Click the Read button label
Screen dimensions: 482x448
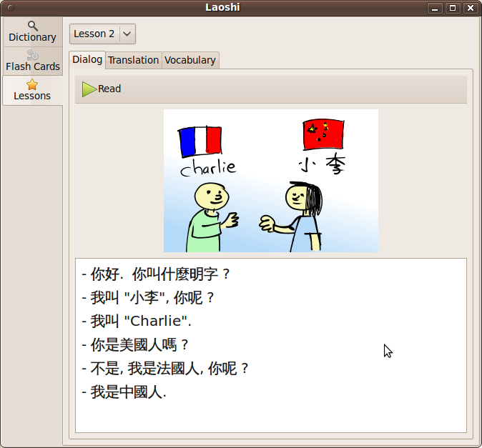click(x=109, y=89)
